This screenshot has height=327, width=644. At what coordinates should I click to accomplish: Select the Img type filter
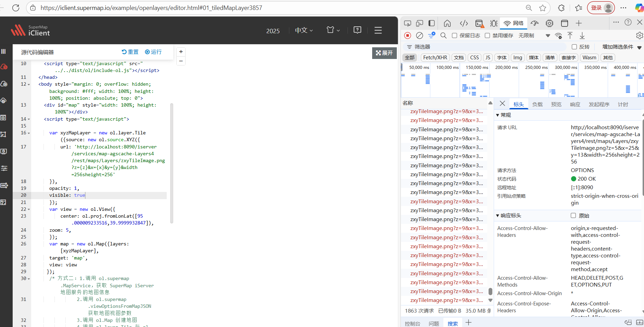click(x=518, y=58)
